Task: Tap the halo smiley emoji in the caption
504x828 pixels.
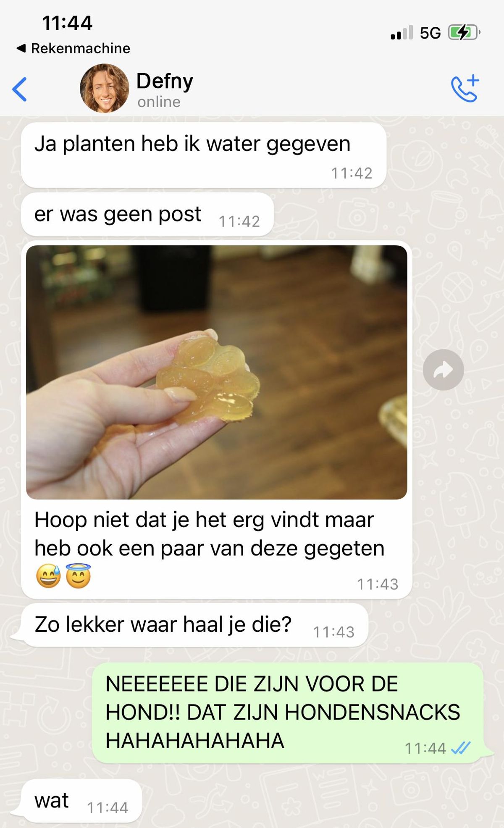Action: [78, 576]
